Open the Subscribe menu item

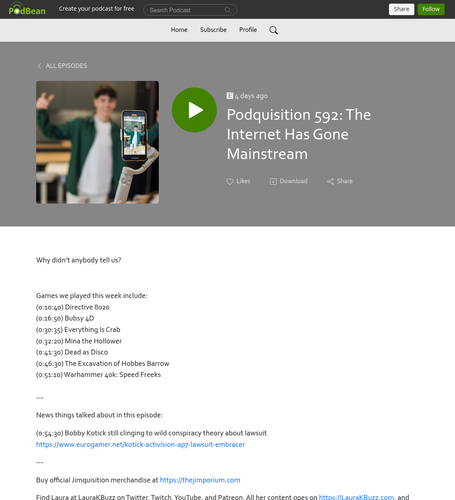213,30
